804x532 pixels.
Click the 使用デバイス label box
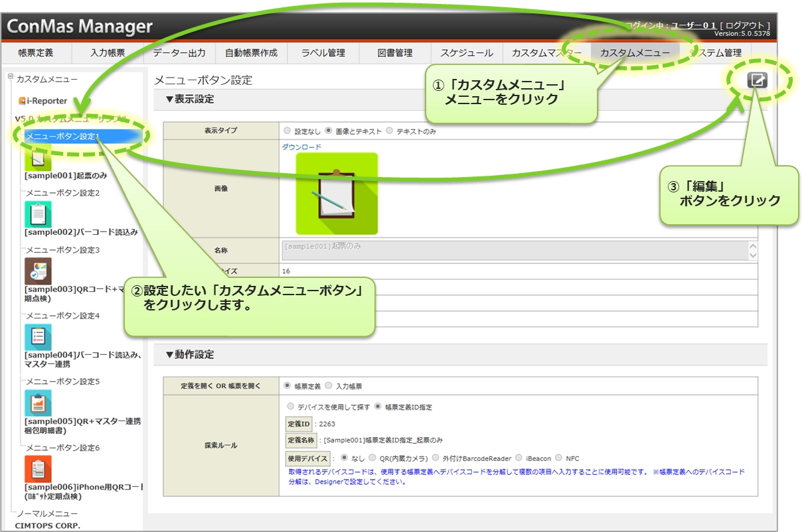point(307,458)
